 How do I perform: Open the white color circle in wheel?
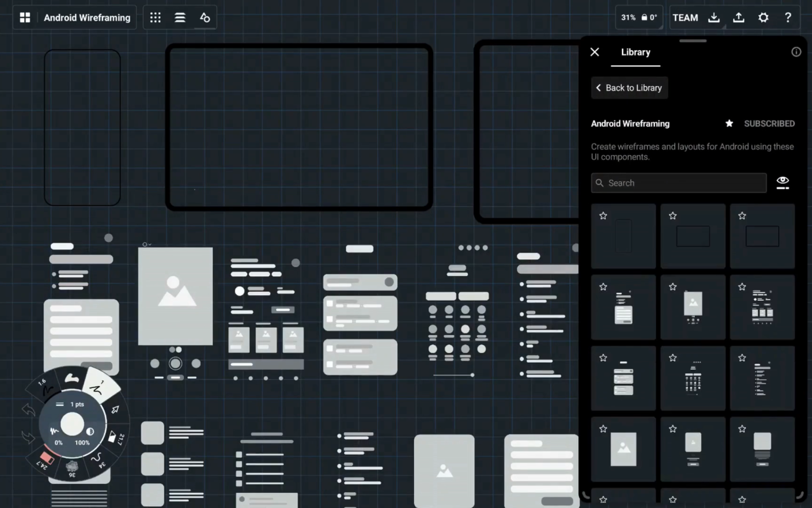point(72,424)
